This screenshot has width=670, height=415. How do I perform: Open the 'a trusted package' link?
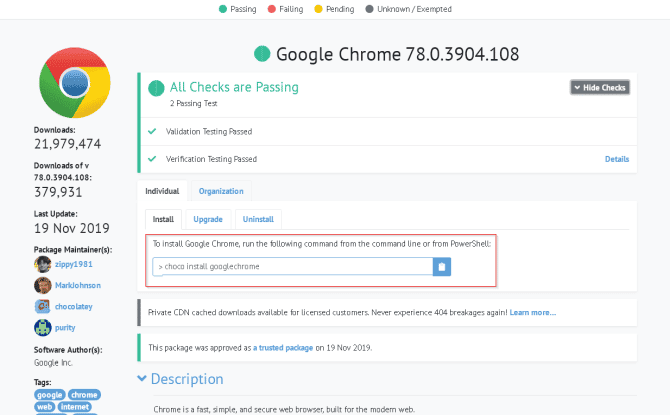coord(283,347)
